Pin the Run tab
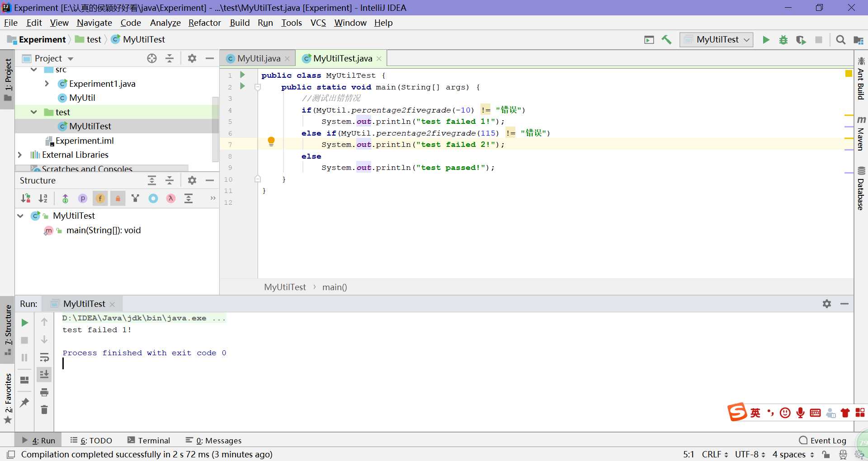The image size is (868, 461). 24,402
